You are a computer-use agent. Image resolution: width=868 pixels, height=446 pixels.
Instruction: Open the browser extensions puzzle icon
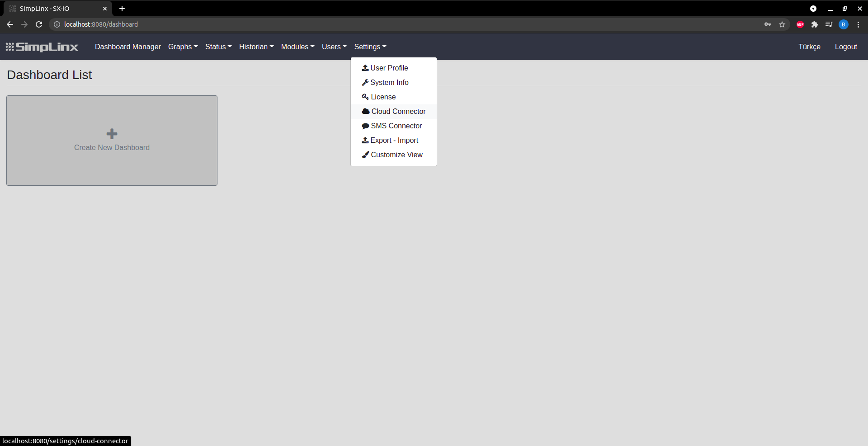[x=815, y=24]
